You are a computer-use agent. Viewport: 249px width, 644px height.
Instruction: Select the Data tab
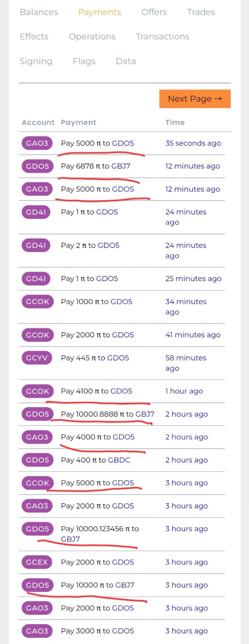(126, 61)
